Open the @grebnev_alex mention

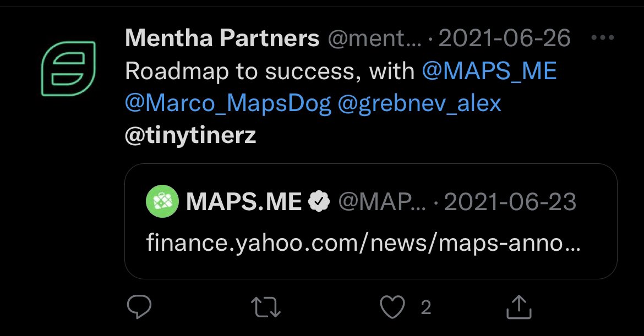(419, 103)
